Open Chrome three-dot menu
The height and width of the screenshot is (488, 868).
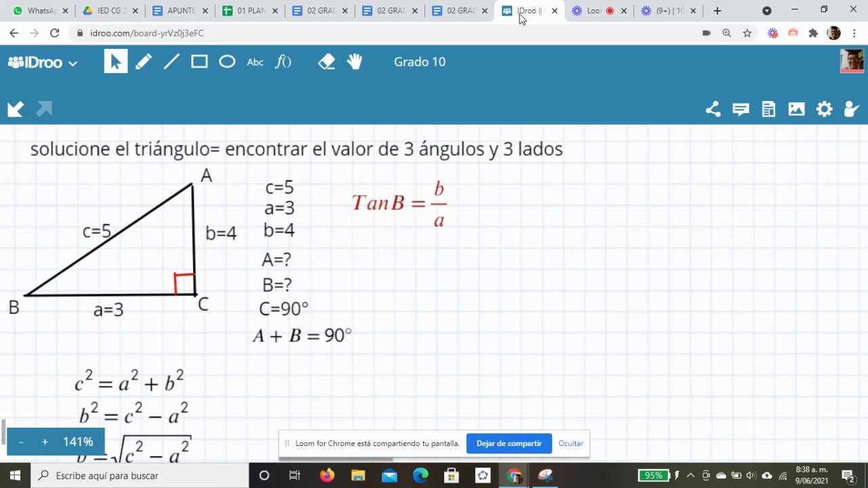pos(854,33)
